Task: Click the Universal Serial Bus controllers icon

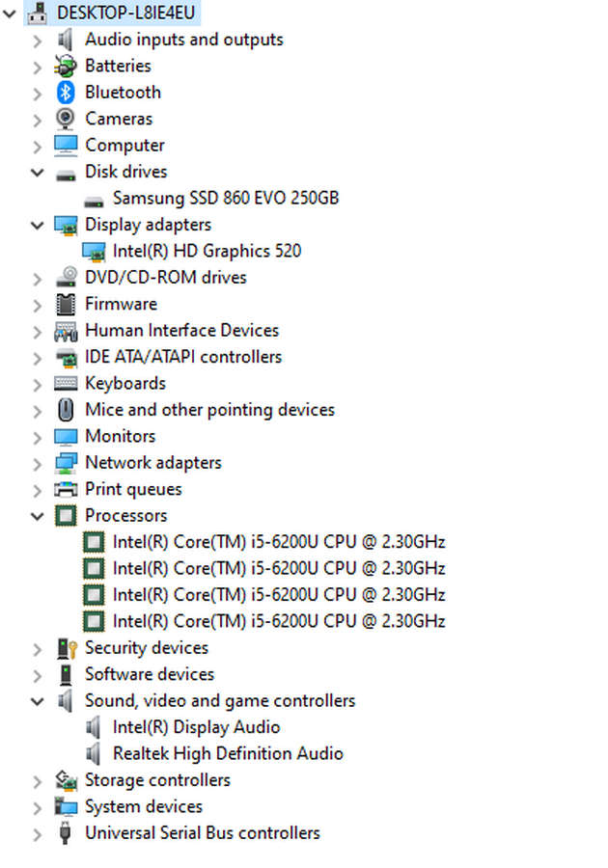Action: 65,832
